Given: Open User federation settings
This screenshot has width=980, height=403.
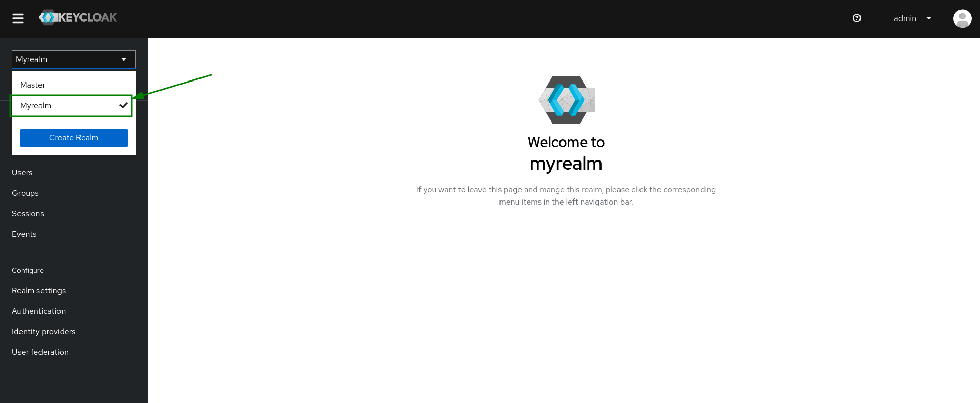Looking at the screenshot, I should coord(40,352).
